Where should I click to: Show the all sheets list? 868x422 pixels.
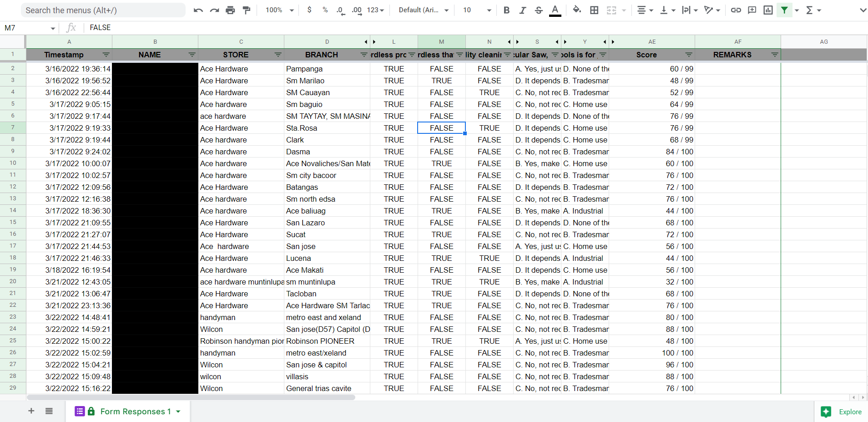[49, 411]
